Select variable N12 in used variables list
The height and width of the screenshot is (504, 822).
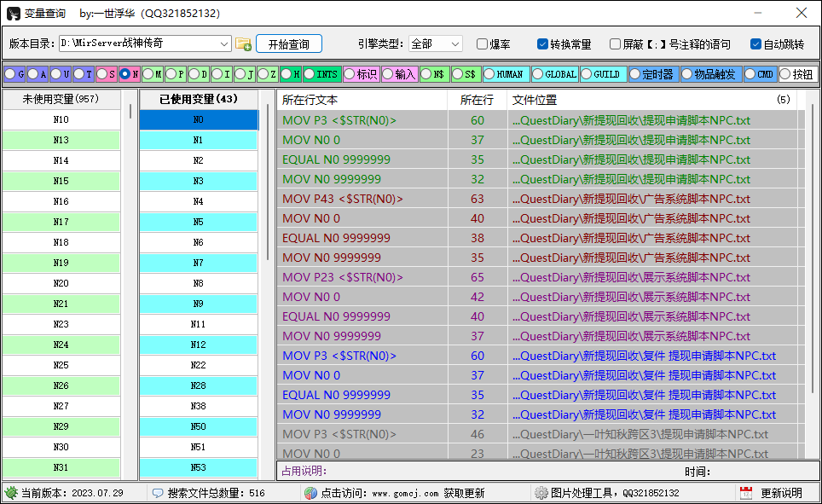(198, 345)
